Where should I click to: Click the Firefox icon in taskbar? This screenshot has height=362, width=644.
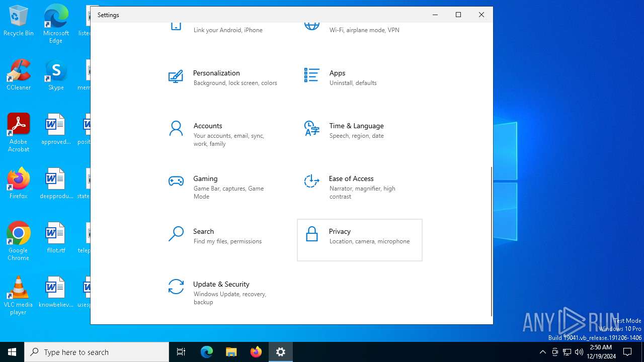tap(256, 352)
